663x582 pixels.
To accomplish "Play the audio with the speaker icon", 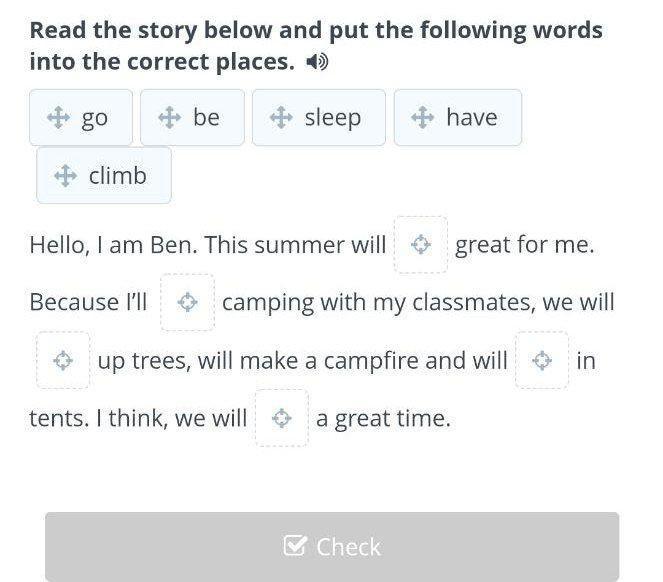I will pyautogui.click(x=318, y=62).
